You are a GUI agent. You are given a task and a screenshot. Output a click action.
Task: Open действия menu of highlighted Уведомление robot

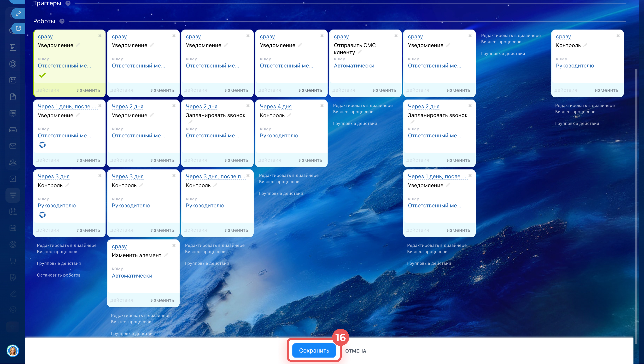(x=47, y=90)
